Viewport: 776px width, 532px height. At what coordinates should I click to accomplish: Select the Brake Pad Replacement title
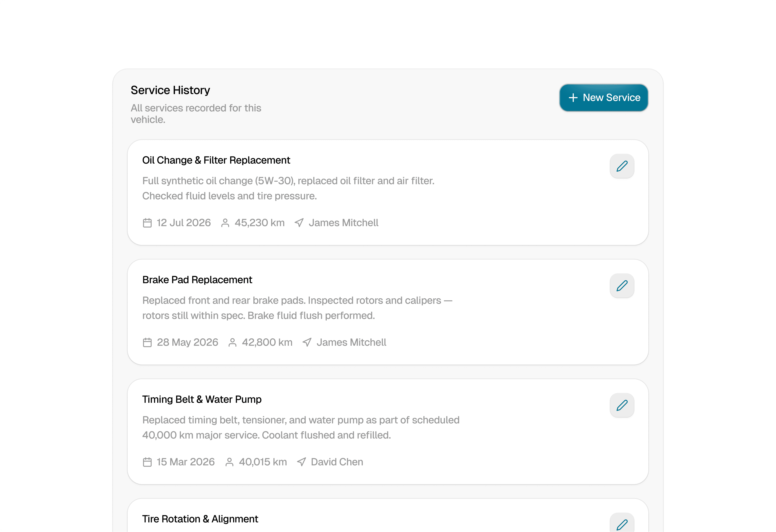coord(197,280)
